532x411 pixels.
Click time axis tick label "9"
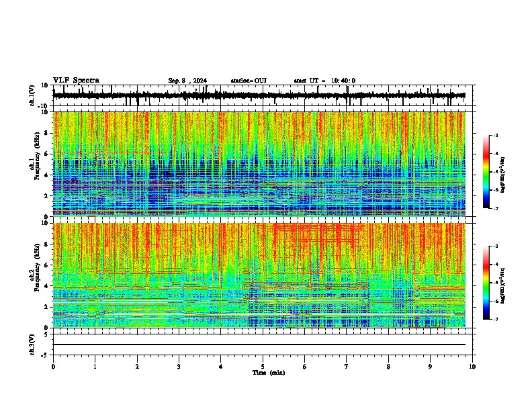(430, 367)
